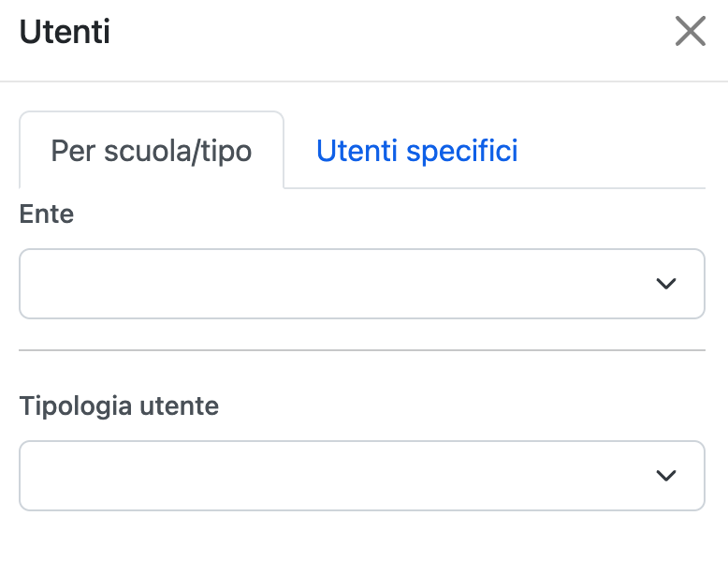Open the Tipologia utente dropdown
Image resolution: width=728 pixels, height=575 pixels.
[361, 476]
